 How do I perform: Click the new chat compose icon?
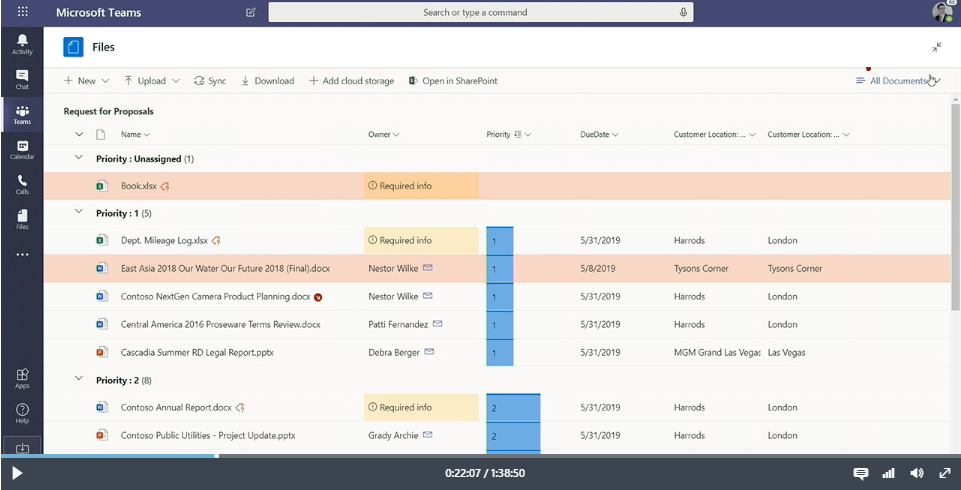(250, 12)
